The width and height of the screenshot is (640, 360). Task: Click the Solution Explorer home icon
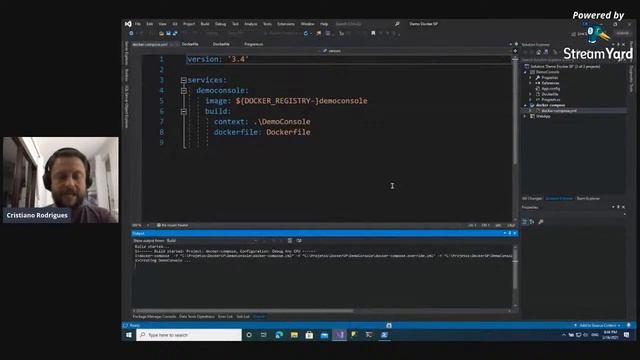(539, 52)
